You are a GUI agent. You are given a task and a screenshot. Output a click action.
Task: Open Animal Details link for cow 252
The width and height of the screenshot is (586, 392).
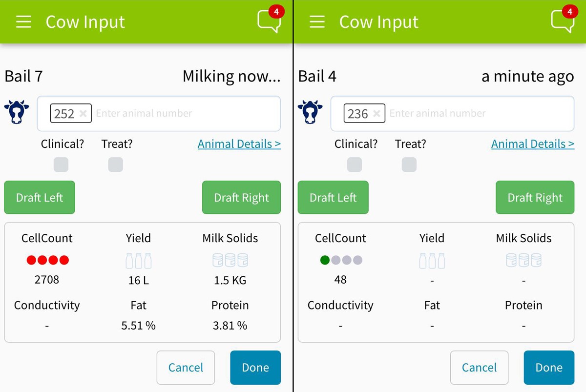[x=239, y=144]
